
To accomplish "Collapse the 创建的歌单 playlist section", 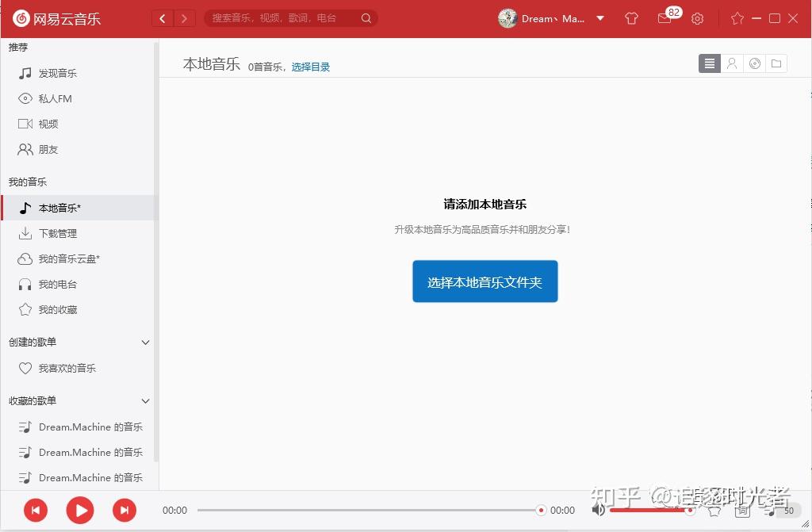I will point(145,342).
